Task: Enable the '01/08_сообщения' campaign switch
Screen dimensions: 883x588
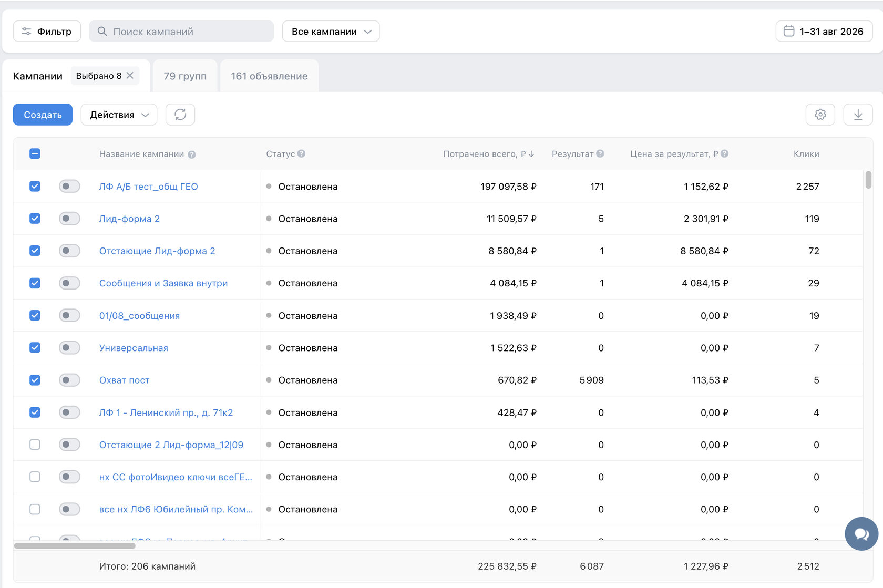Action: [69, 315]
